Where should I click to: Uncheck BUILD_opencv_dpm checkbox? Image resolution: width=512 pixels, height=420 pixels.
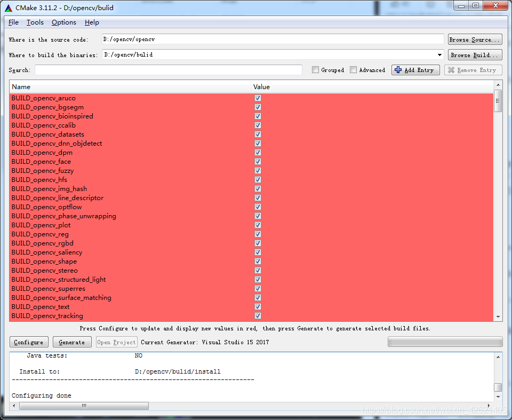coord(258,152)
